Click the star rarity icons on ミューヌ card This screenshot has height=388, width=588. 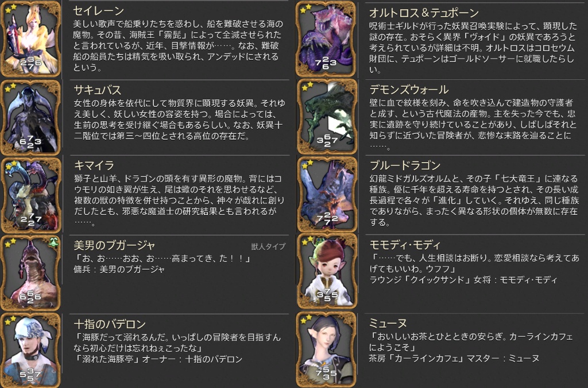[x=307, y=318]
